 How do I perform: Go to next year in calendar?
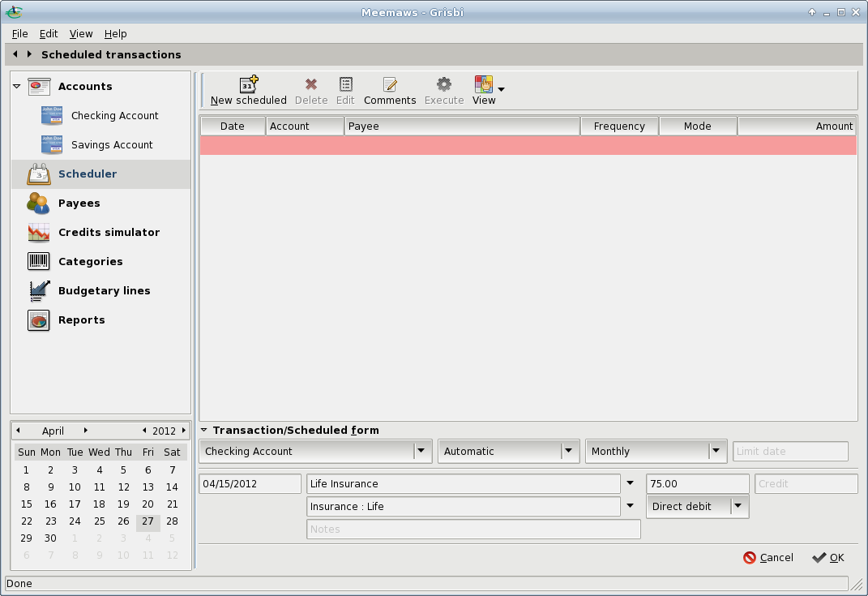click(x=184, y=431)
